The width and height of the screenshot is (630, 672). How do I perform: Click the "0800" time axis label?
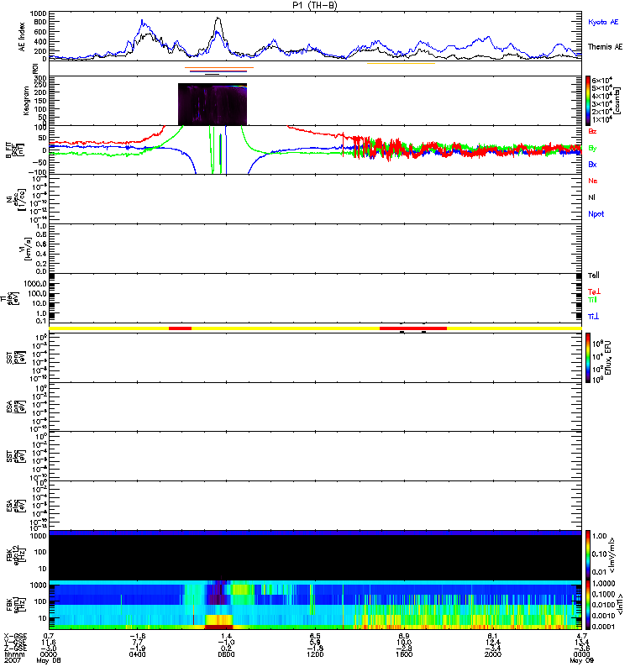click(x=226, y=654)
